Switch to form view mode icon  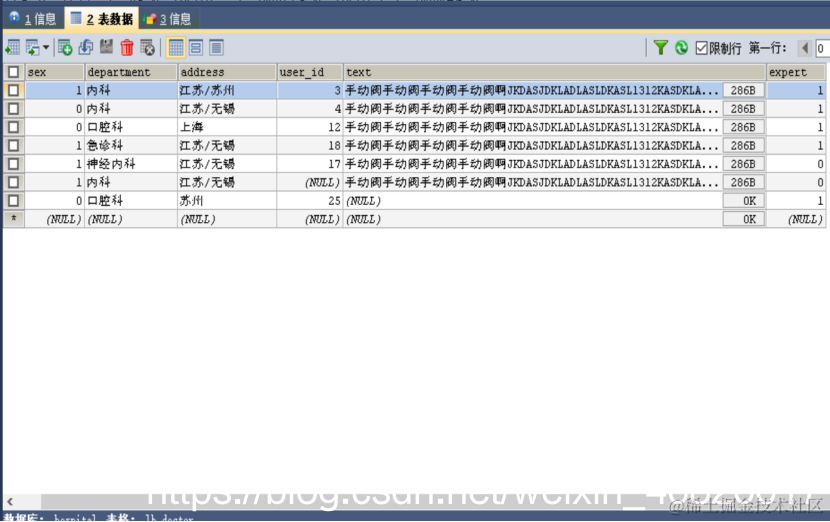[x=196, y=48]
